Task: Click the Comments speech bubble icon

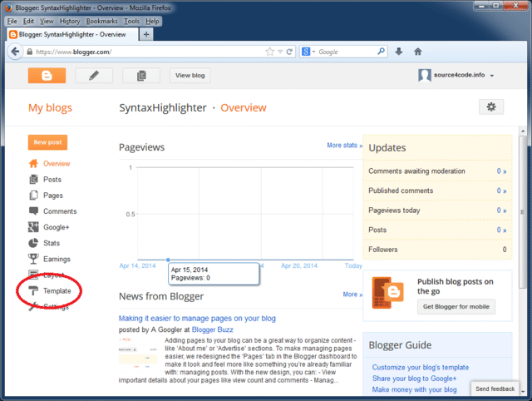Action: coord(33,210)
